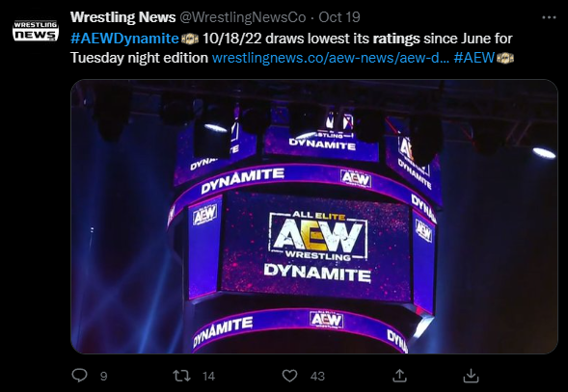Click the share upload arrow icon
The image size is (568, 392).
tap(399, 376)
